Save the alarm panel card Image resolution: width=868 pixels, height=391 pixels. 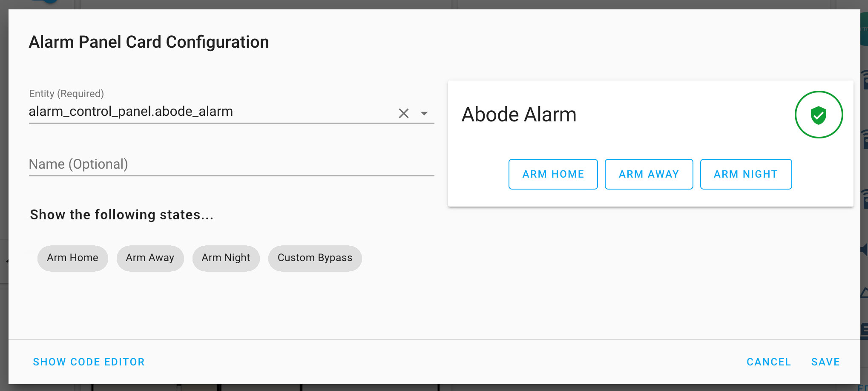pos(825,362)
